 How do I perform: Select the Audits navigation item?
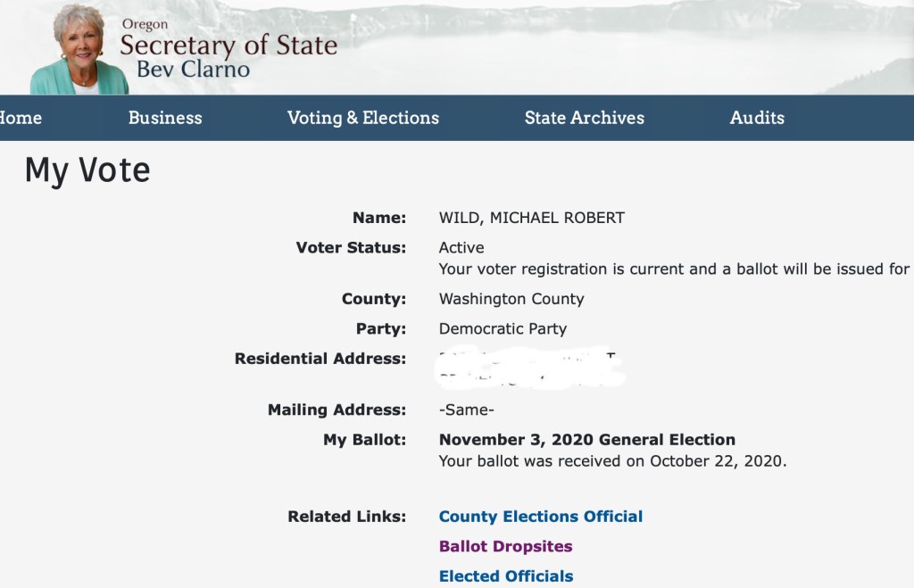(x=757, y=118)
